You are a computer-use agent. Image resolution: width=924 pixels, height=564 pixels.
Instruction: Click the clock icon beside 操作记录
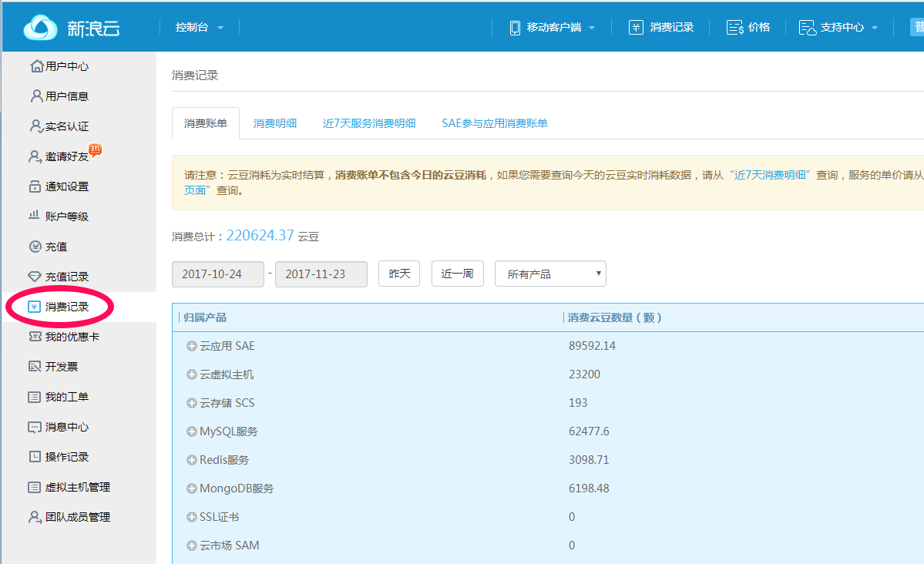(35, 457)
